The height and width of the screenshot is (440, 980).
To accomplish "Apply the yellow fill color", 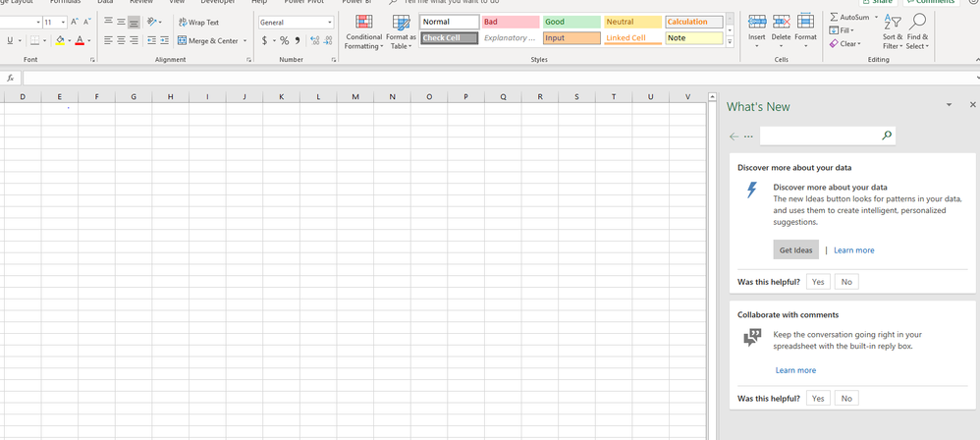I will (x=60, y=40).
